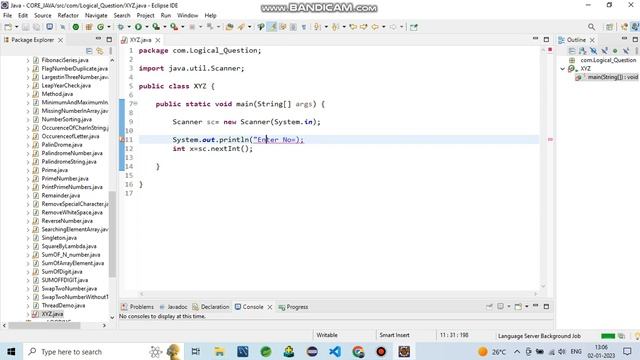Click Last Edit Location arrow icon
The image size is (640, 360).
coord(353,27)
